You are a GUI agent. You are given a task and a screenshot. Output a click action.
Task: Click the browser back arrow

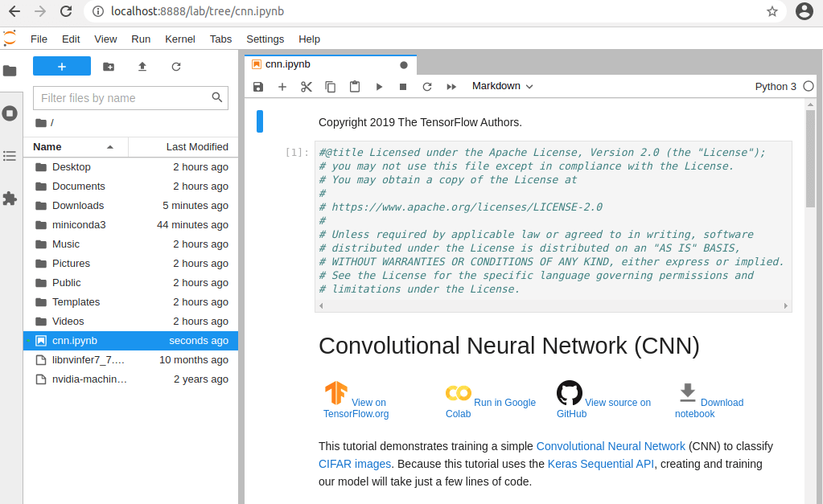(14, 11)
